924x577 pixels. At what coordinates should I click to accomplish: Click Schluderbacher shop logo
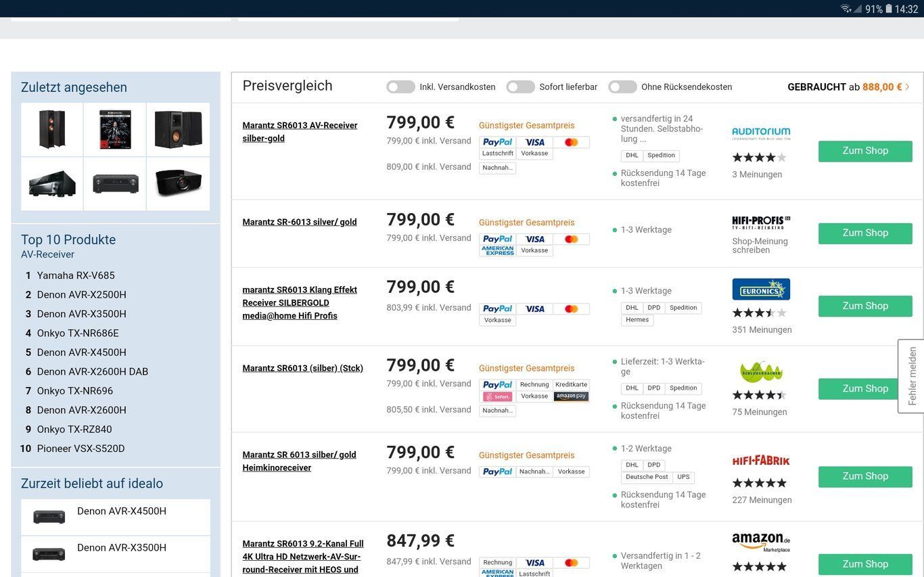tap(761, 371)
